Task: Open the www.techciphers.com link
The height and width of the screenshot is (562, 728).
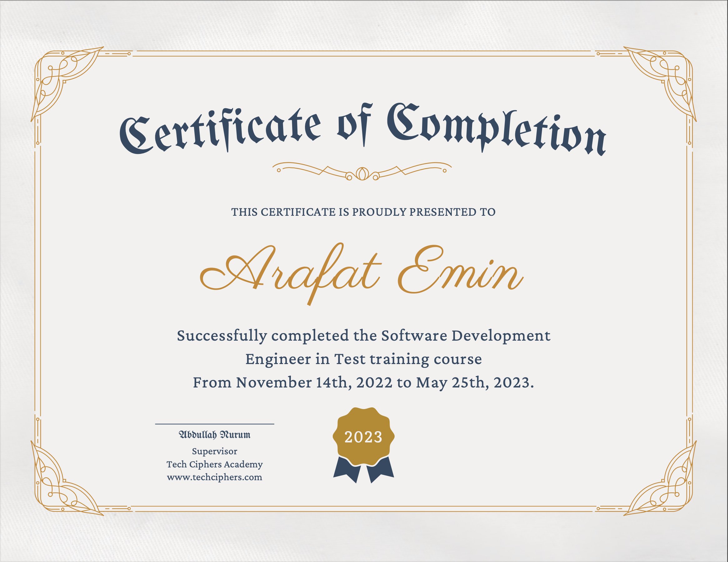Action: pyautogui.click(x=214, y=477)
